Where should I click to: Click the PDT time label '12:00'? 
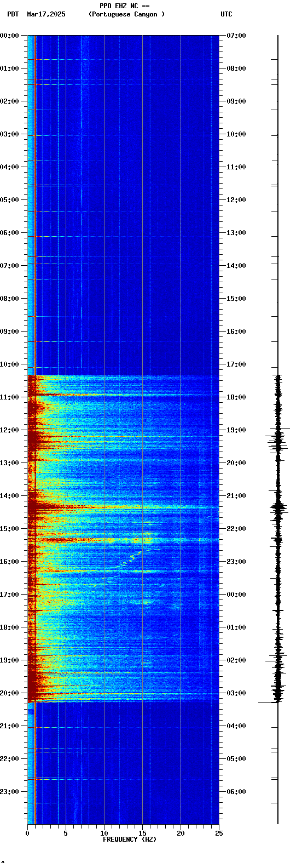pos(9,430)
